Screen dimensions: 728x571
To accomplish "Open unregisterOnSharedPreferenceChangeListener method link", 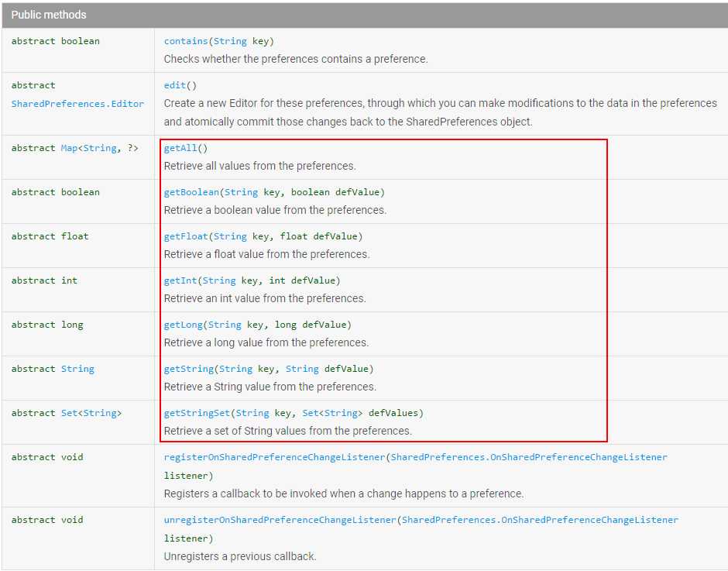I will [280, 519].
